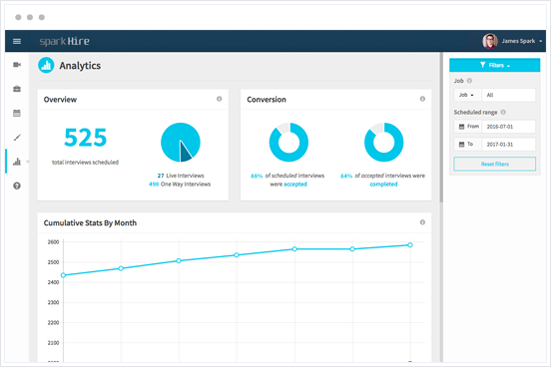Click the Scheduled range info icon
The height and width of the screenshot is (367, 551).
tap(503, 112)
